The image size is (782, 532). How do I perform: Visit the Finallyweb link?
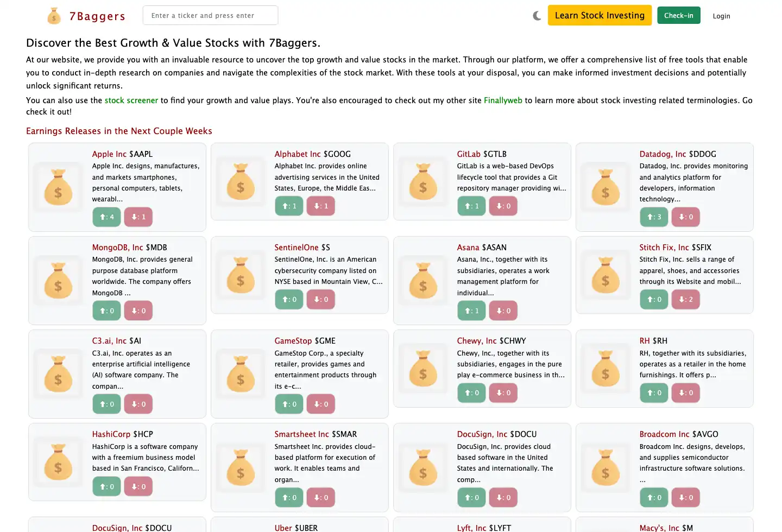click(x=503, y=100)
